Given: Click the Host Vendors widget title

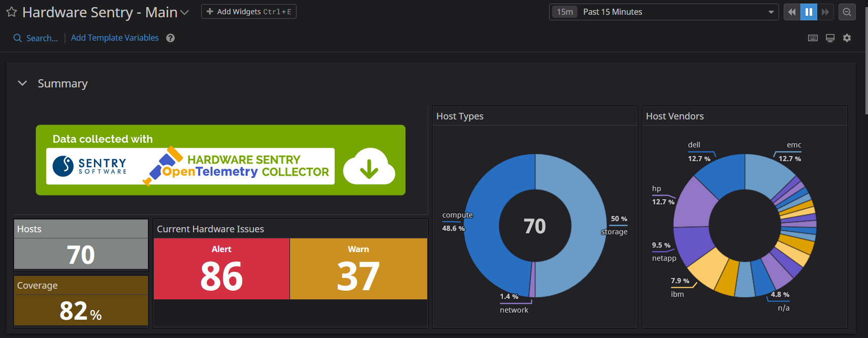Looking at the screenshot, I should pyautogui.click(x=674, y=116).
